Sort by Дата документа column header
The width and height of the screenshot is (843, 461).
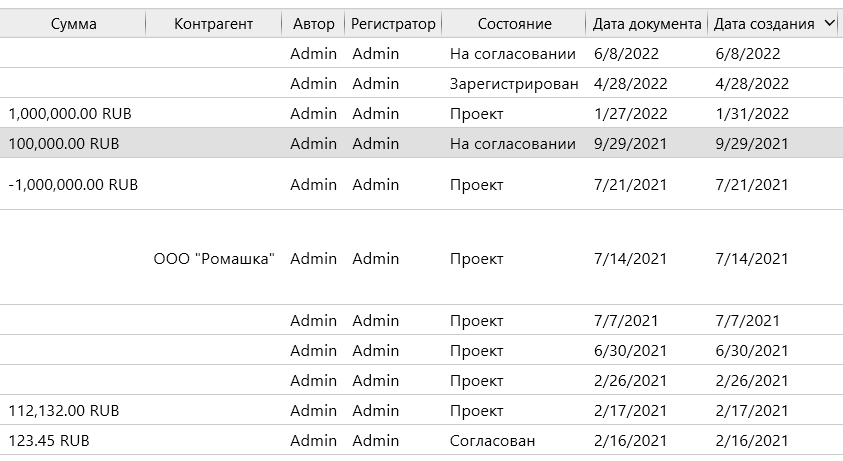click(x=646, y=23)
